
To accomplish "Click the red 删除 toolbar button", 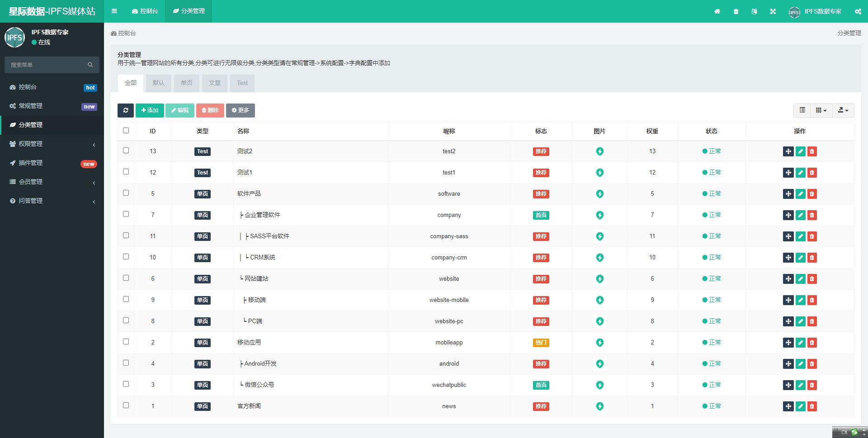I will click(210, 110).
